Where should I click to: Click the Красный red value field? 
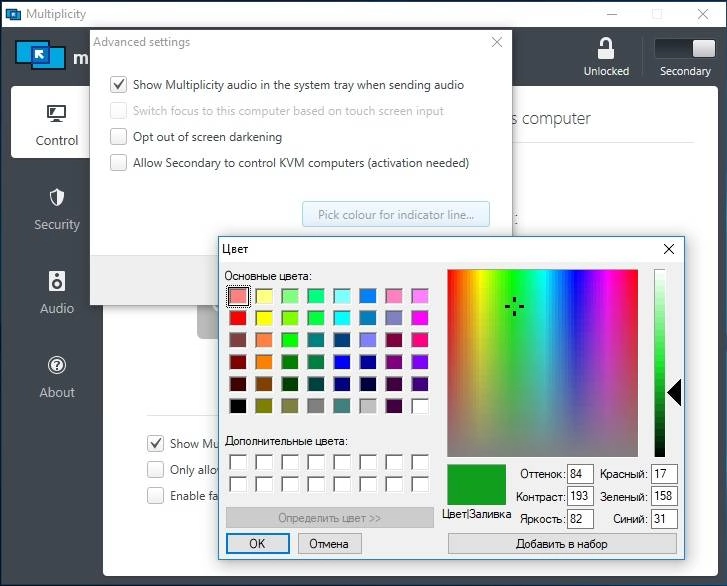(664, 474)
